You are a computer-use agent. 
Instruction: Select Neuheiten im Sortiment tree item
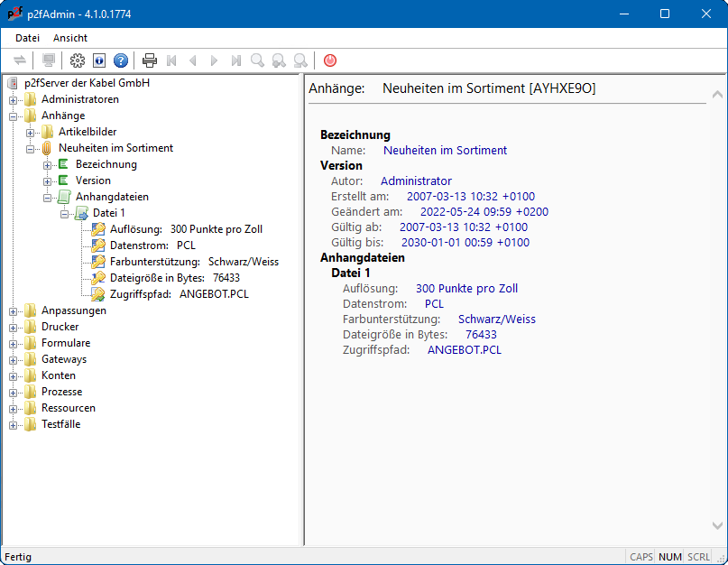[x=115, y=148]
